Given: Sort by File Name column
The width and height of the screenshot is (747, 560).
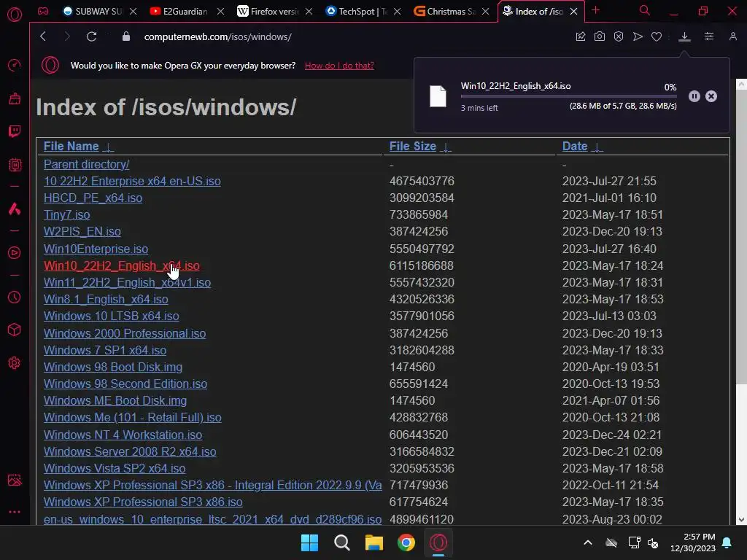Looking at the screenshot, I should (x=71, y=146).
